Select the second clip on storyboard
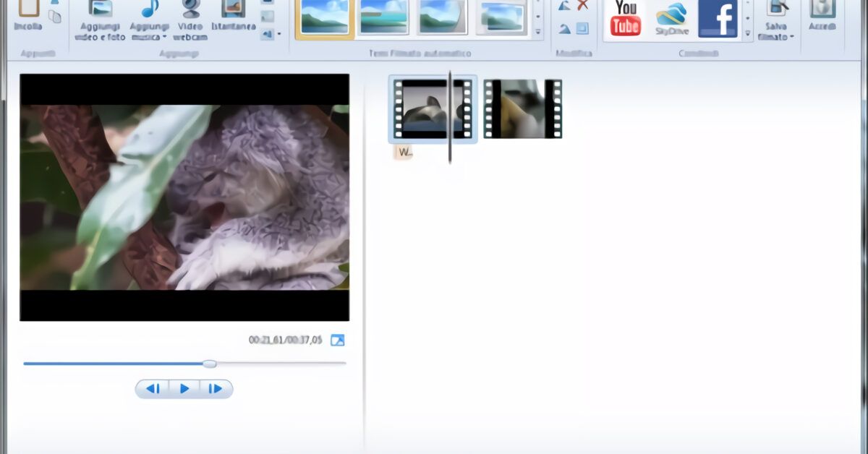 click(x=522, y=109)
